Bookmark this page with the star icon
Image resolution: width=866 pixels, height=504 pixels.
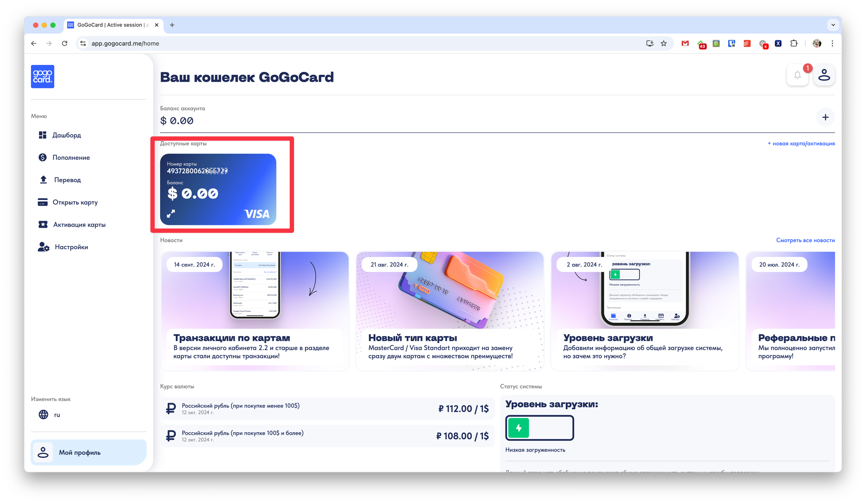point(664,43)
